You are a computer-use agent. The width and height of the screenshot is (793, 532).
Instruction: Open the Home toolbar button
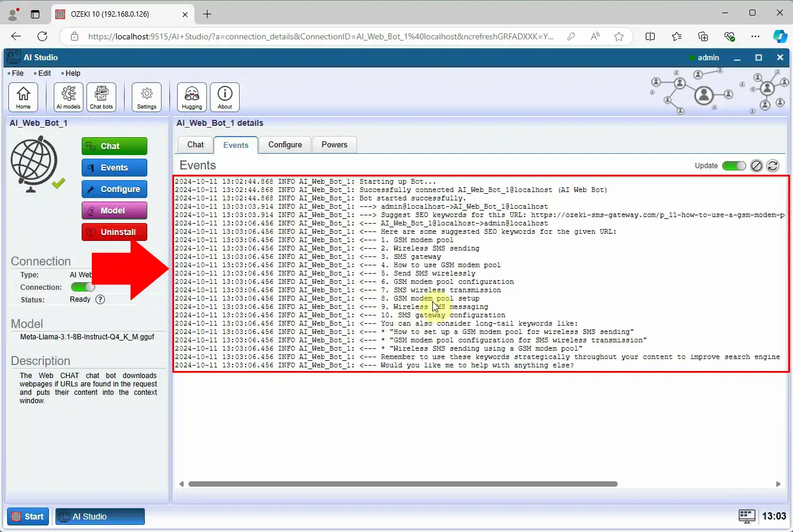coord(23,97)
